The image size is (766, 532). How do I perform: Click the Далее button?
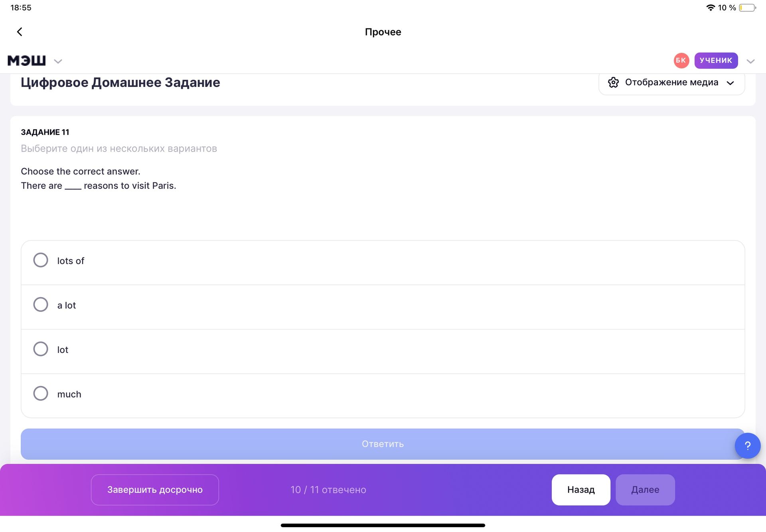pyautogui.click(x=645, y=489)
